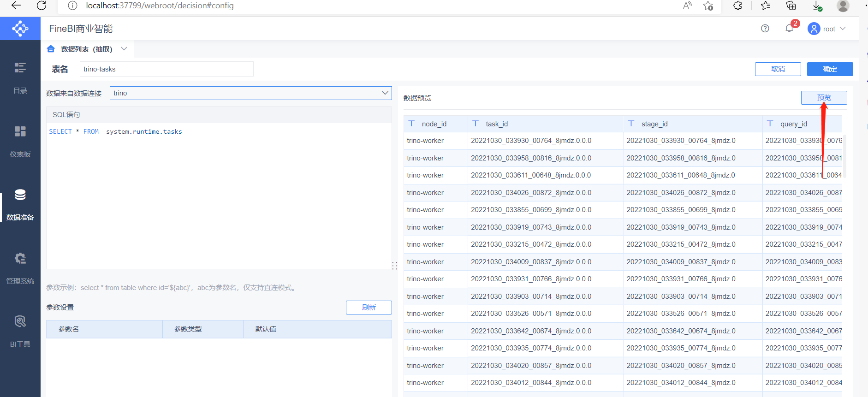Click the 取消 cancel button
The image size is (868, 397).
tap(778, 69)
